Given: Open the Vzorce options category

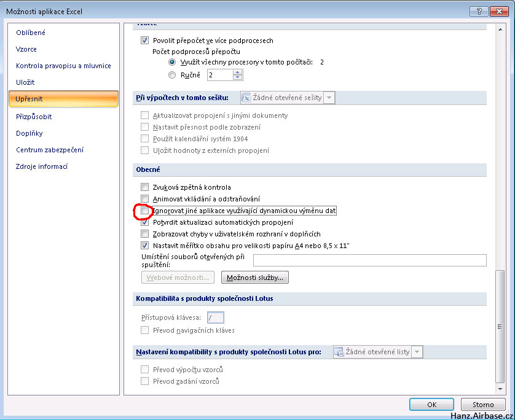Looking at the screenshot, I should coord(26,49).
